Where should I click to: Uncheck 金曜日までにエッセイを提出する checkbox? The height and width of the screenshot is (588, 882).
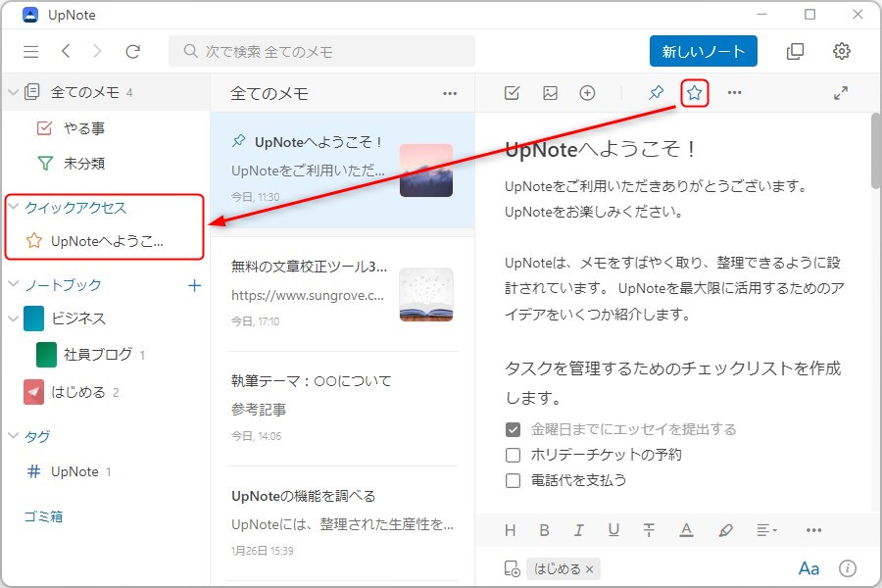[513, 430]
